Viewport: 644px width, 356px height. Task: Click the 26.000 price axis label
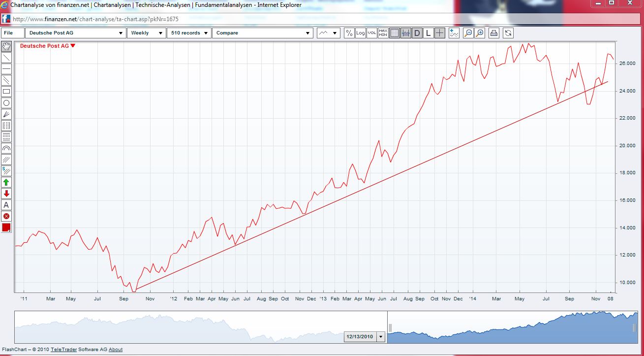click(628, 64)
